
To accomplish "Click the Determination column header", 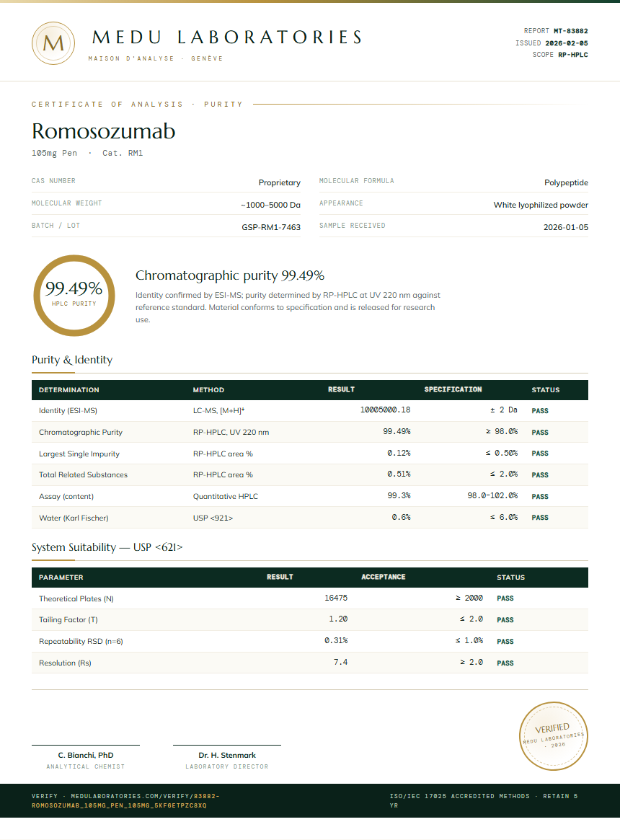I will [x=69, y=390].
